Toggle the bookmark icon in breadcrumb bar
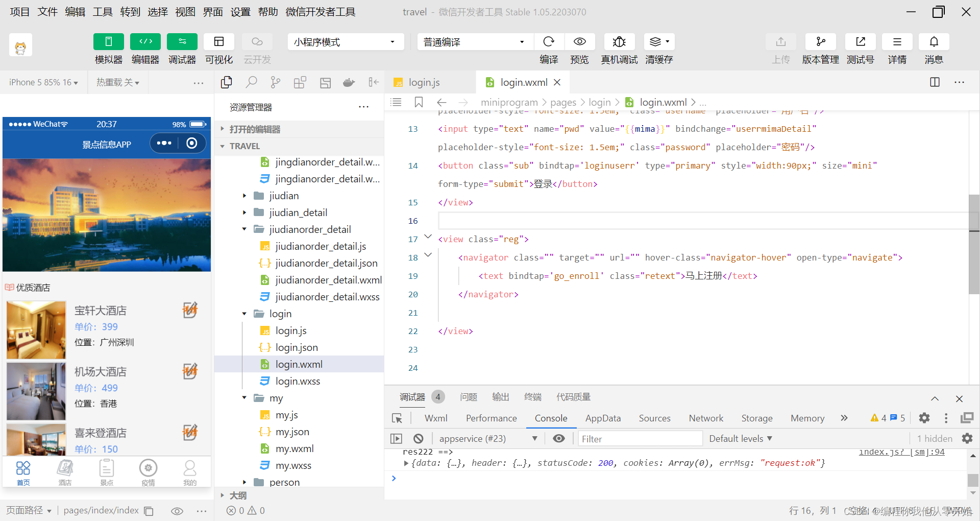The image size is (980, 521). tap(419, 102)
